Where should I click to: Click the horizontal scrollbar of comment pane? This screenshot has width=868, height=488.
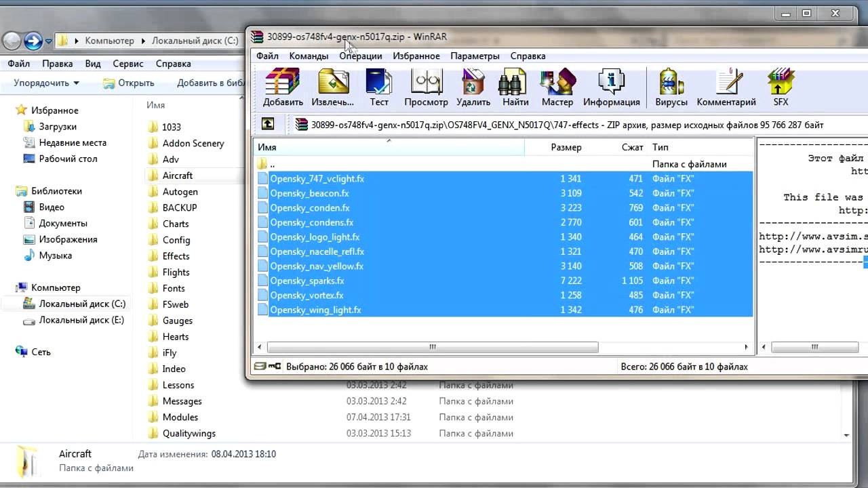click(813, 347)
